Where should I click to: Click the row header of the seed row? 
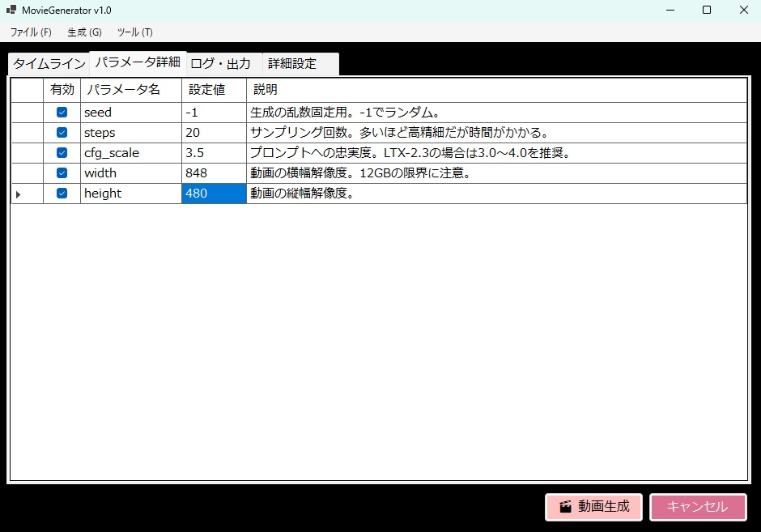pos(28,113)
